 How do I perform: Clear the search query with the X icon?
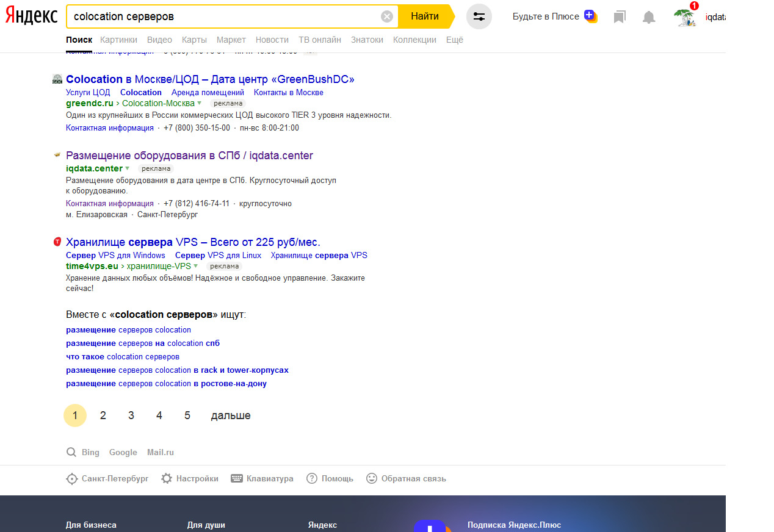[x=387, y=16]
